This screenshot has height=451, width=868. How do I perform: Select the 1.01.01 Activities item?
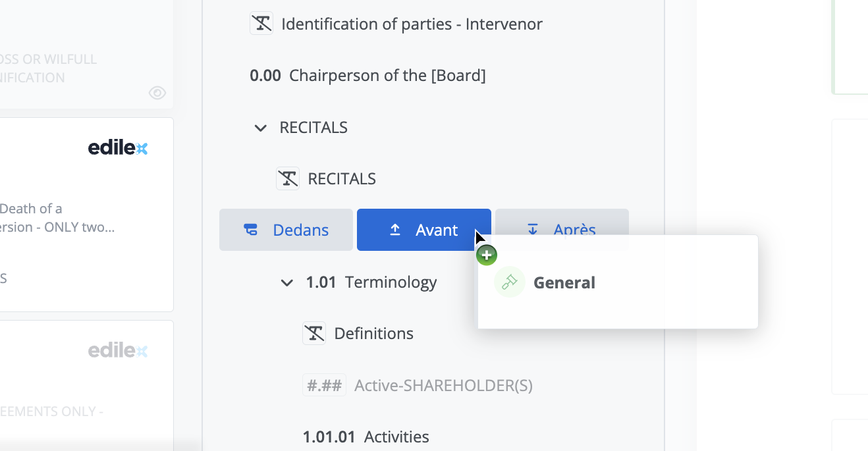[366, 437]
